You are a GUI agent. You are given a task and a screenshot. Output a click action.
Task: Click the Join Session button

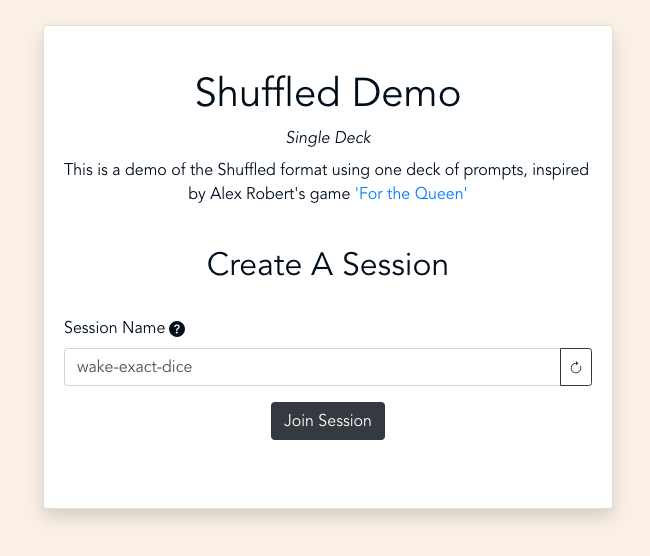328,421
